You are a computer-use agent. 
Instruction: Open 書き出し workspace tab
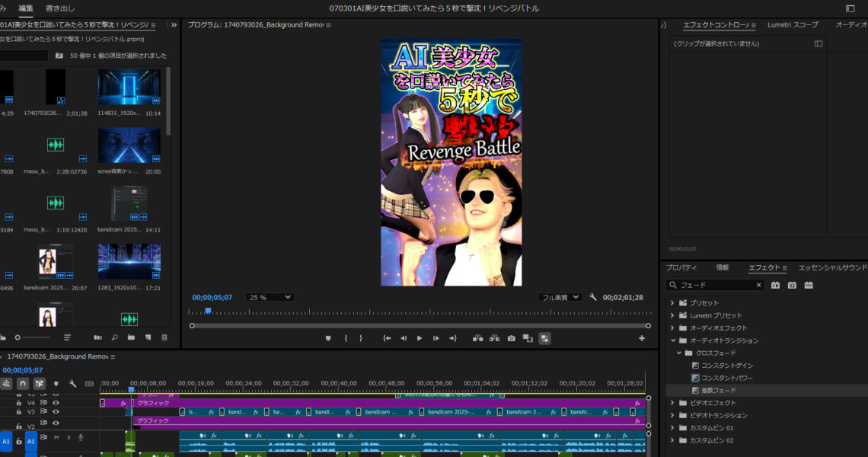[60, 8]
